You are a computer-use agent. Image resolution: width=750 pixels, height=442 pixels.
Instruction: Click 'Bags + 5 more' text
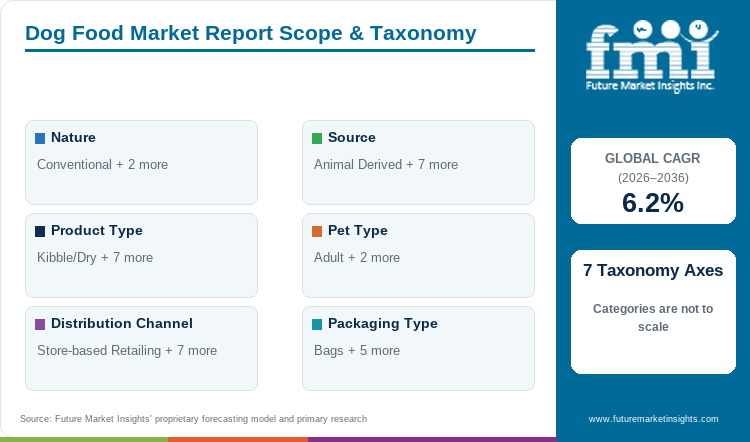point(357,351)
